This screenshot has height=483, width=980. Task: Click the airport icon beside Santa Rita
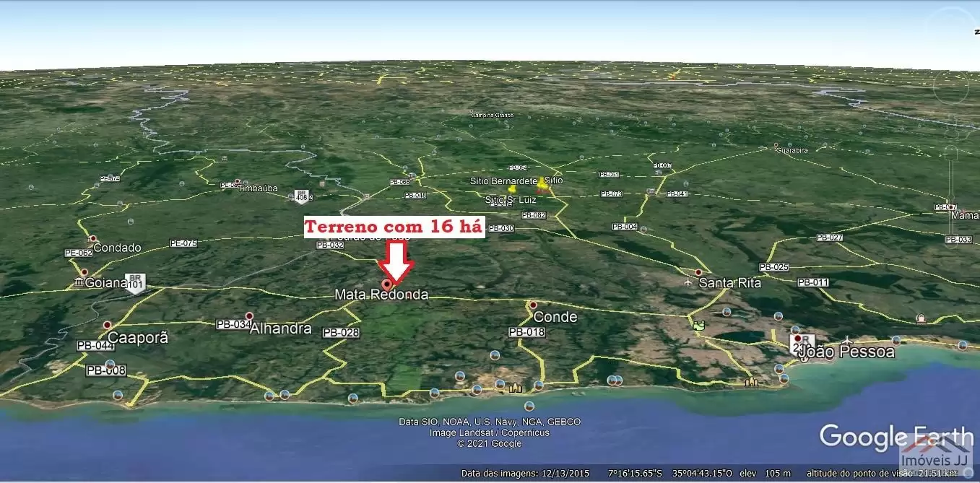688,282
